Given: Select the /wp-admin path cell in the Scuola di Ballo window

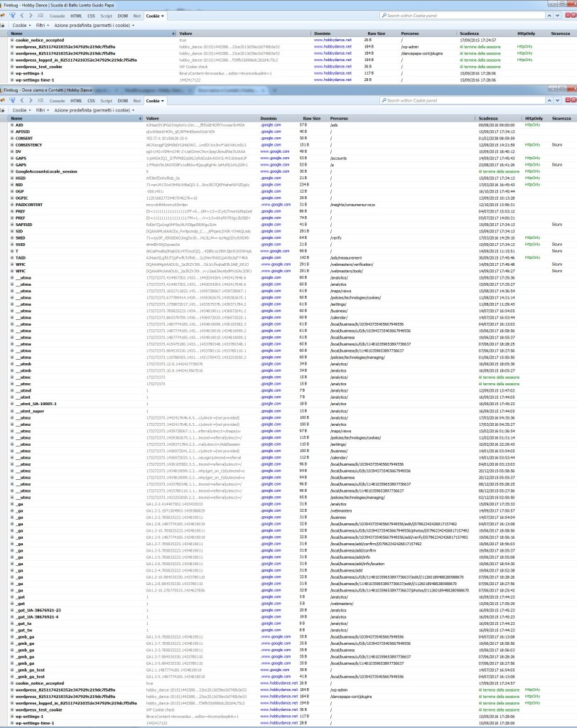Looking at the screenshot, I should tap(410, 47).
